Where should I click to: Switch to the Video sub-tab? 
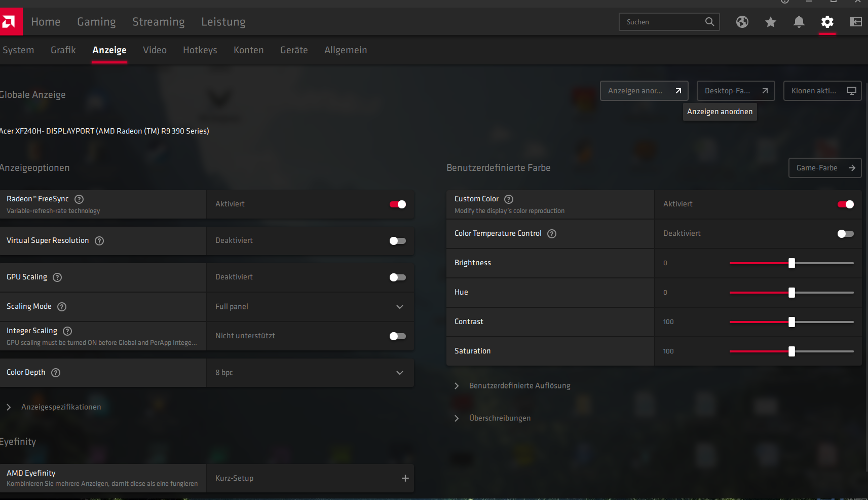point(155,50)
